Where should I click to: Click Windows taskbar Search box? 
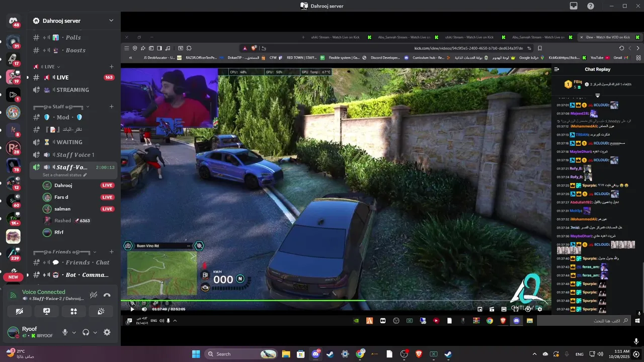242,354
